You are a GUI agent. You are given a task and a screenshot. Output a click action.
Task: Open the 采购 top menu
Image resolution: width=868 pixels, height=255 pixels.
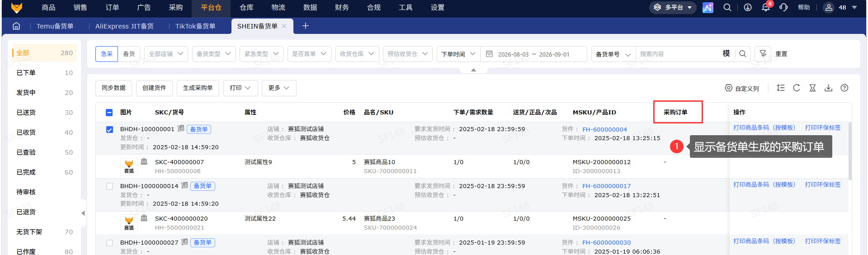point(176,8)
